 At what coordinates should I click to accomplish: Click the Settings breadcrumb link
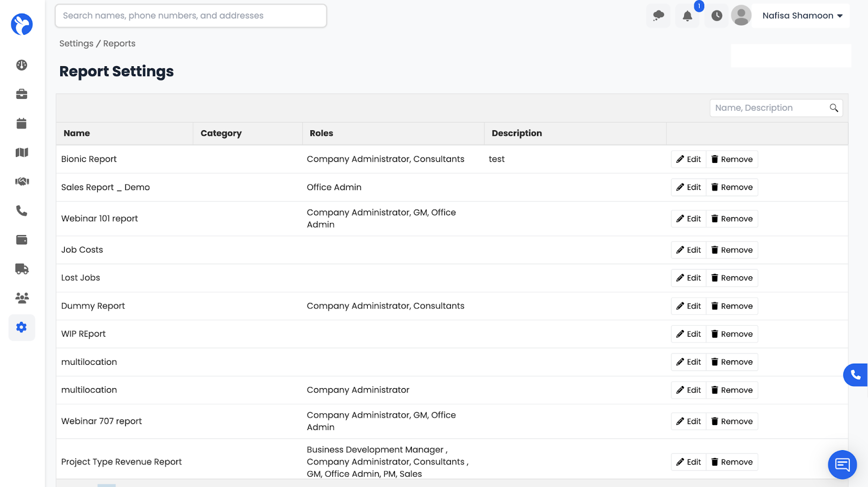pos(76,43)
